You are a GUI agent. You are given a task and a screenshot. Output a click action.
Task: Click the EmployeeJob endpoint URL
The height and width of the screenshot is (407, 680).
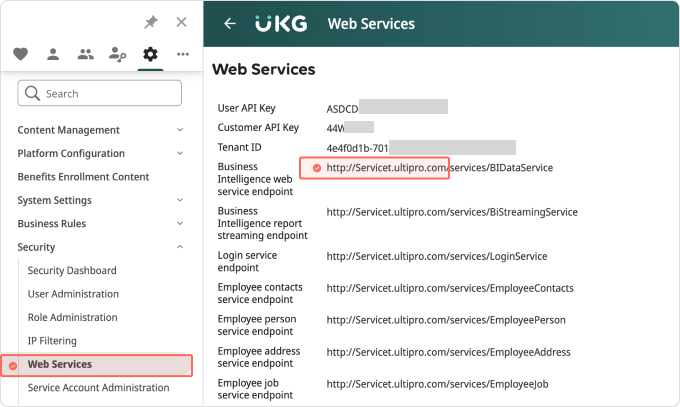(437, 384)
